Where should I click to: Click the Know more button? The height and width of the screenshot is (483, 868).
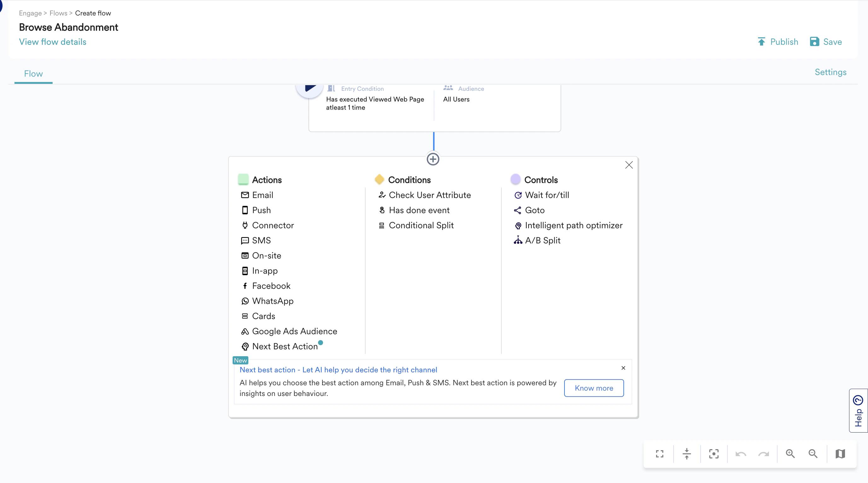(594, 388)
